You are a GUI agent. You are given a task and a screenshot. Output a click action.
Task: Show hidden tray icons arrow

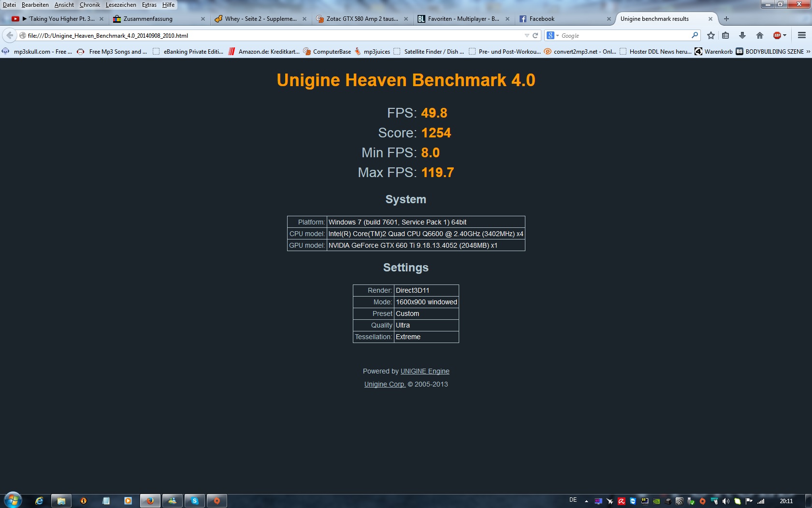(x=586, y=501)
